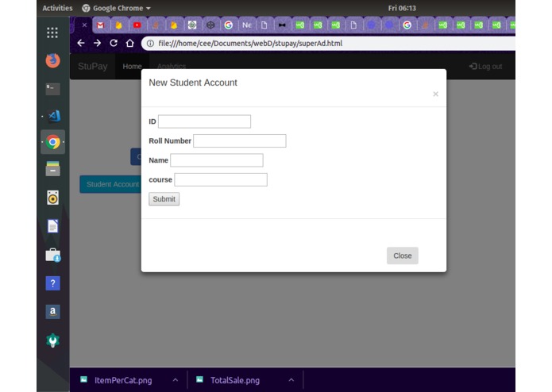
Task: Open the Help icon in the dock
Action: [x=52, y=283]
